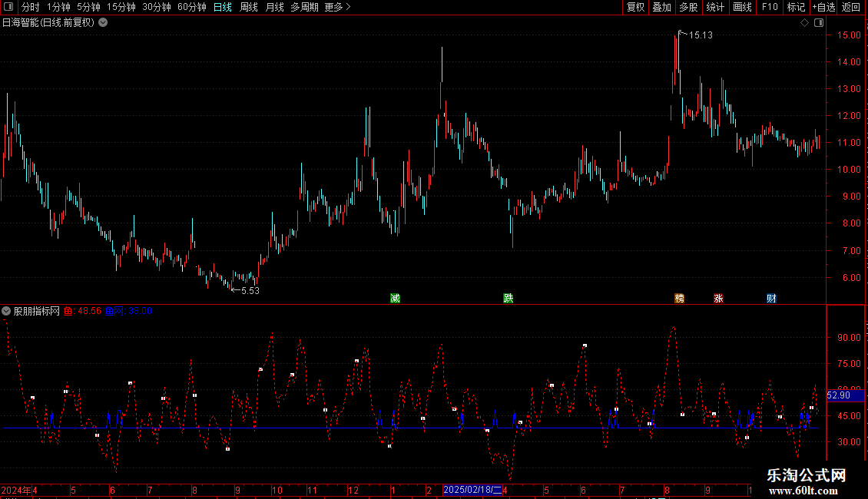Click the orange 榜 marker icon
Viewport: 868px width, 499px height.
[x=679, y=298]
